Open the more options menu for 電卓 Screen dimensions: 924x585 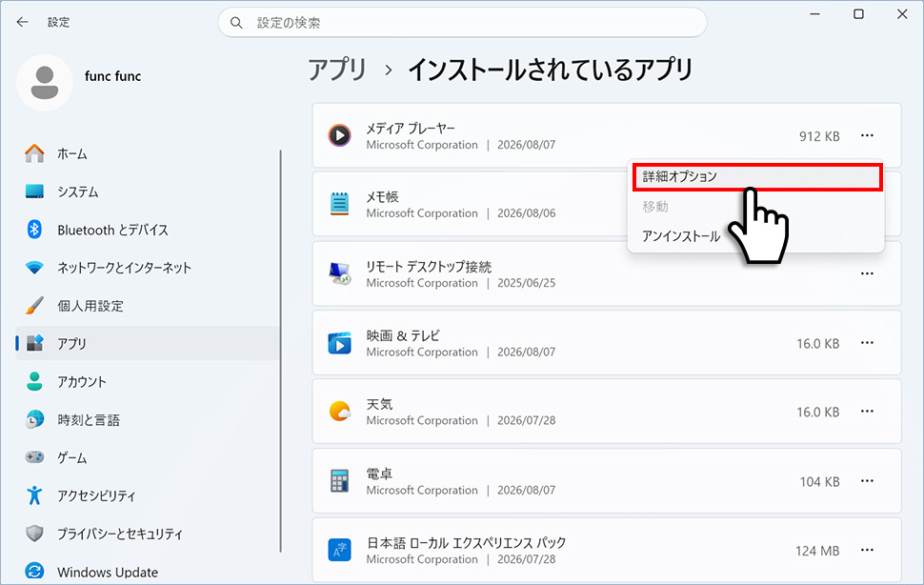tap(867, 481)
